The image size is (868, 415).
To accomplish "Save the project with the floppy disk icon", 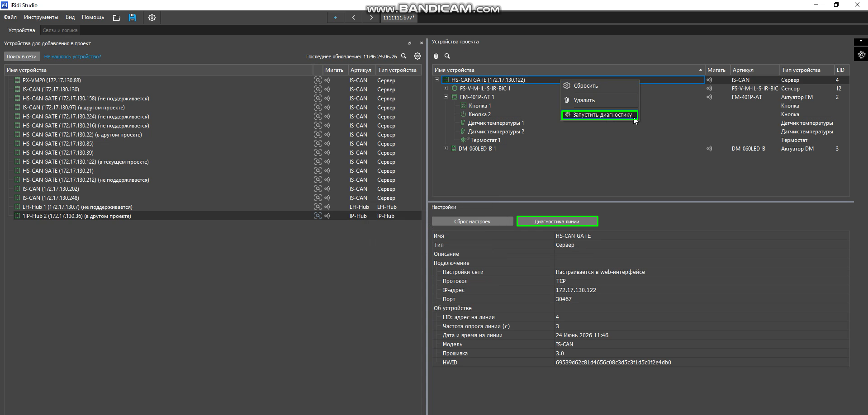I will click(133, 18).
